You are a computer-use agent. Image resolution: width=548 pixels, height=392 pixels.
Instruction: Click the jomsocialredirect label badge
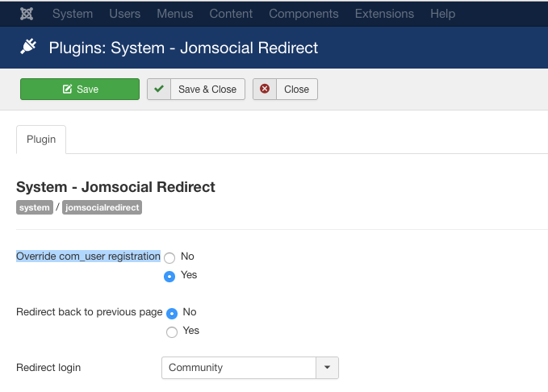pyautogui.click(x=102, y=207)
